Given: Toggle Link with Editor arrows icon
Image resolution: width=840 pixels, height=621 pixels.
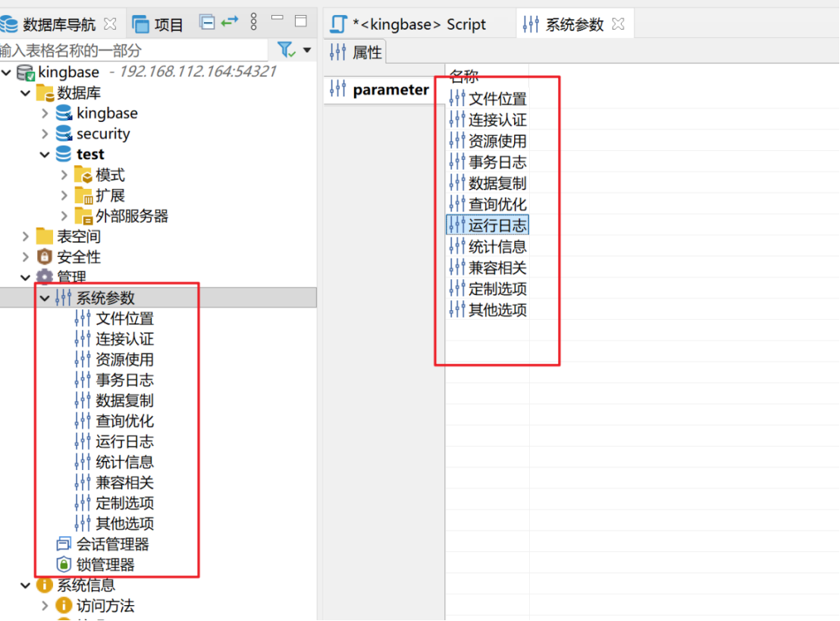Looking at the screenshot, I should coord(230,23).
